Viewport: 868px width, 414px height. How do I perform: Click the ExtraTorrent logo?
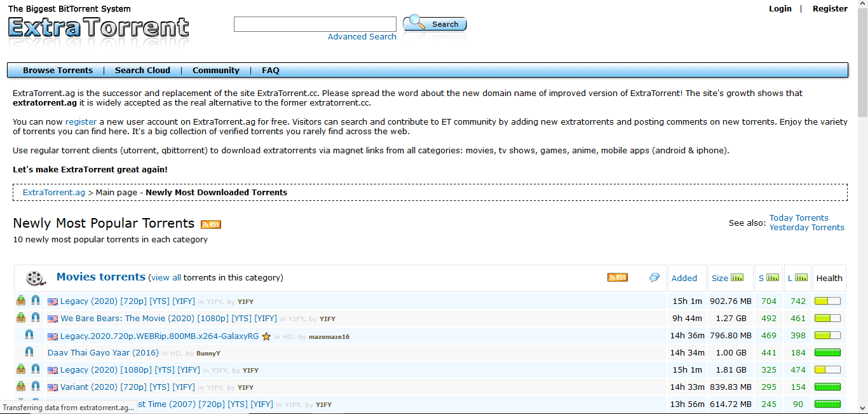(x=98, y=27)
